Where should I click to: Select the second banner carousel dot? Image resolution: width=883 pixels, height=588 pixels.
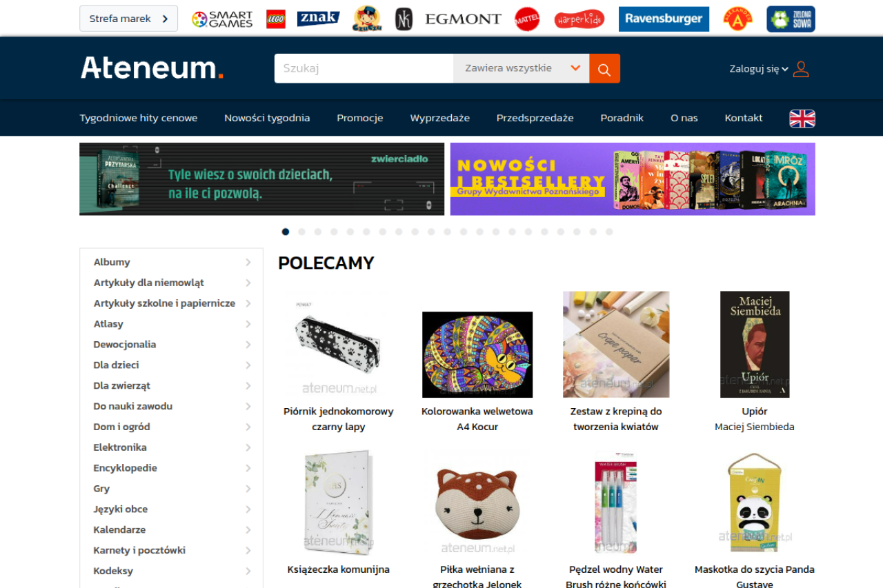coord(301,232)
